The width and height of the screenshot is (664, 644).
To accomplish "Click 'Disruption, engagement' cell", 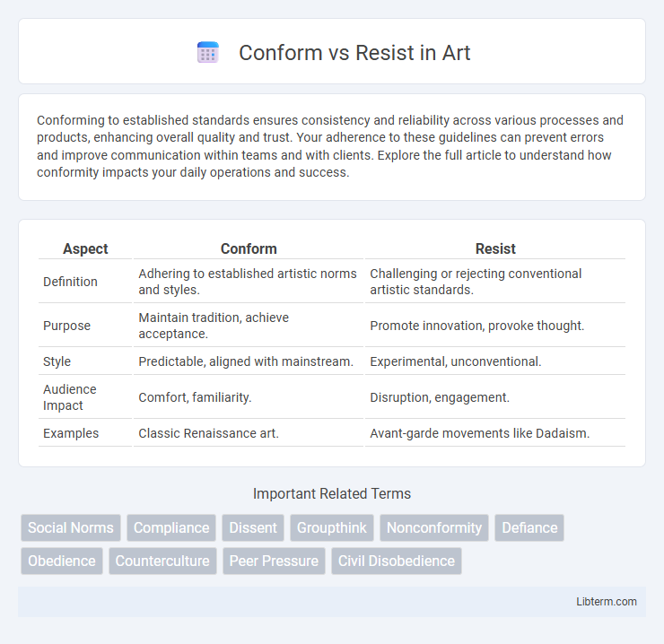I will 495,397.
